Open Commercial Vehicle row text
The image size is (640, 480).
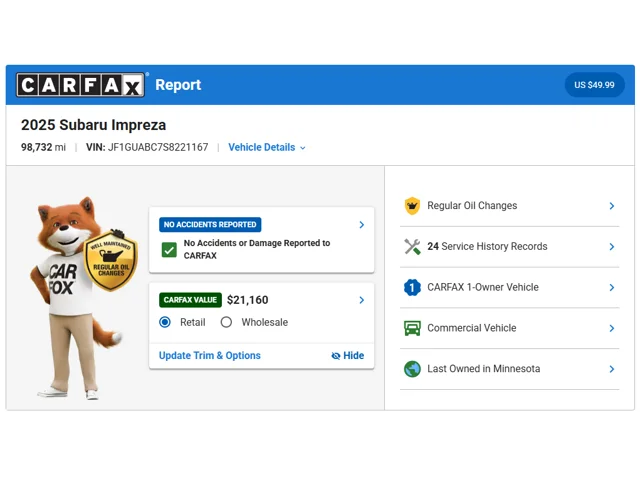(x=471, y=328)
